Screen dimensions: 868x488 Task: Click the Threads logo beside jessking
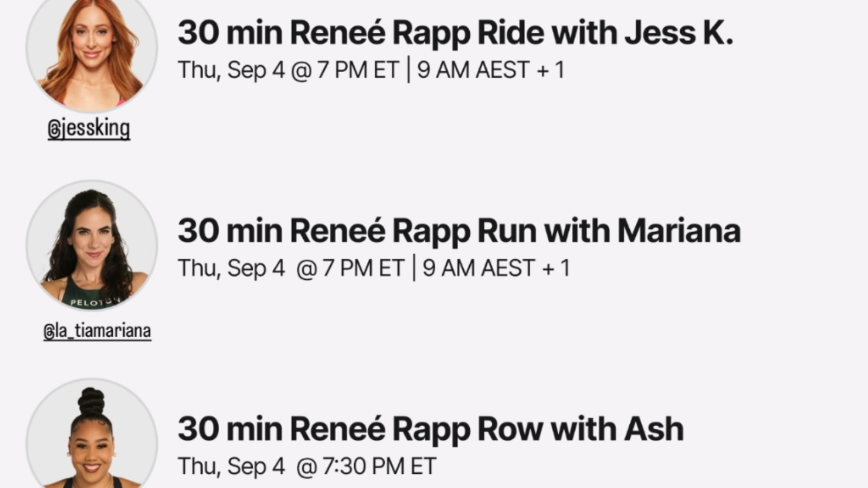tap(53, 129)
